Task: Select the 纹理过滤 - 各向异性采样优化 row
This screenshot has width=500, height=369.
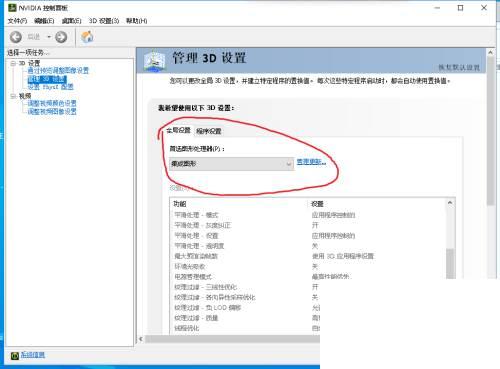Action: (x=245, y=297)
